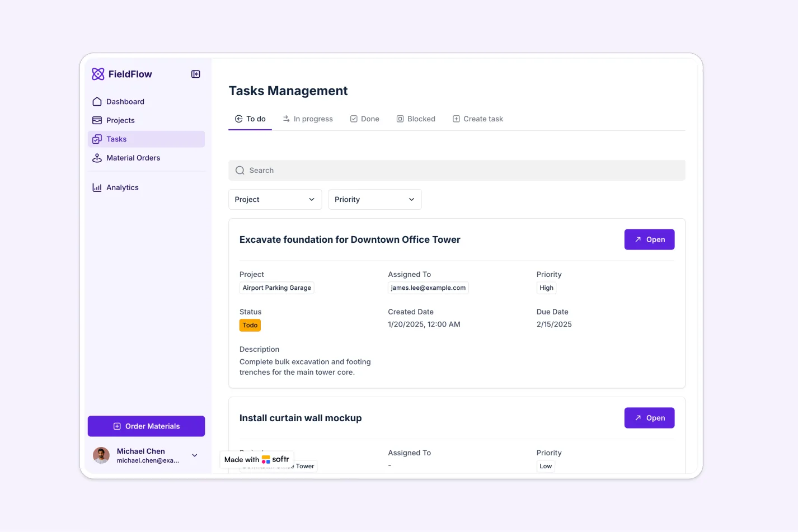Switch to the Done tab
This screenshot has width=798, height=532.
tap(364, 119)
